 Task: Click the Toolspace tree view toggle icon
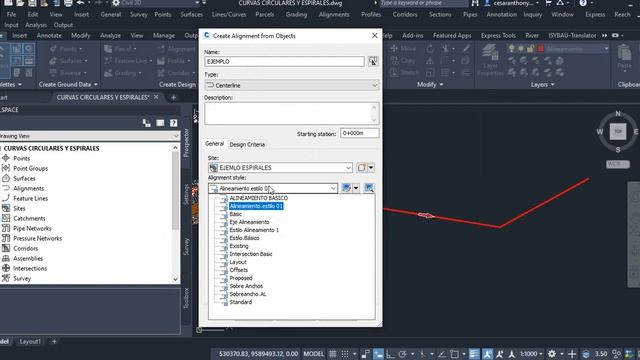(x=147, y=123)
